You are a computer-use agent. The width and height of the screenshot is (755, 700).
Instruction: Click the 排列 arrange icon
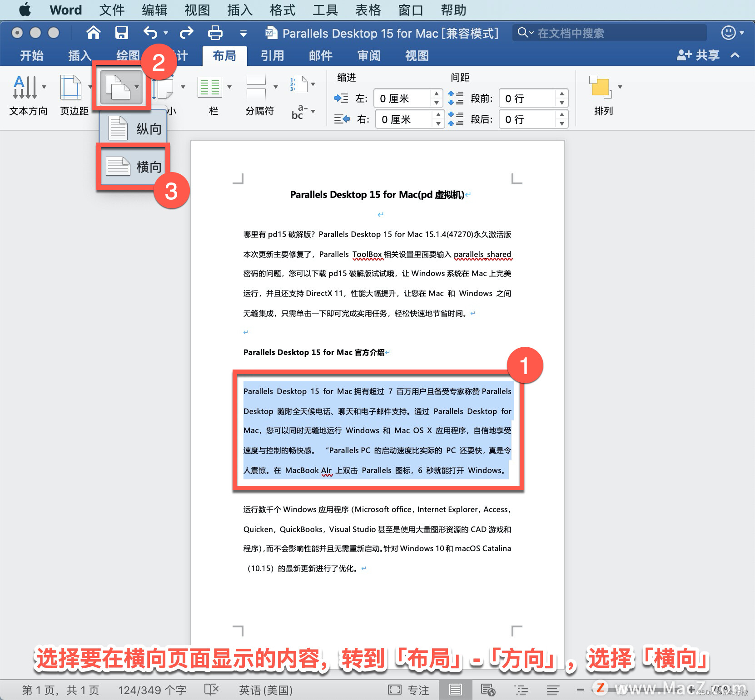[600, 87]
